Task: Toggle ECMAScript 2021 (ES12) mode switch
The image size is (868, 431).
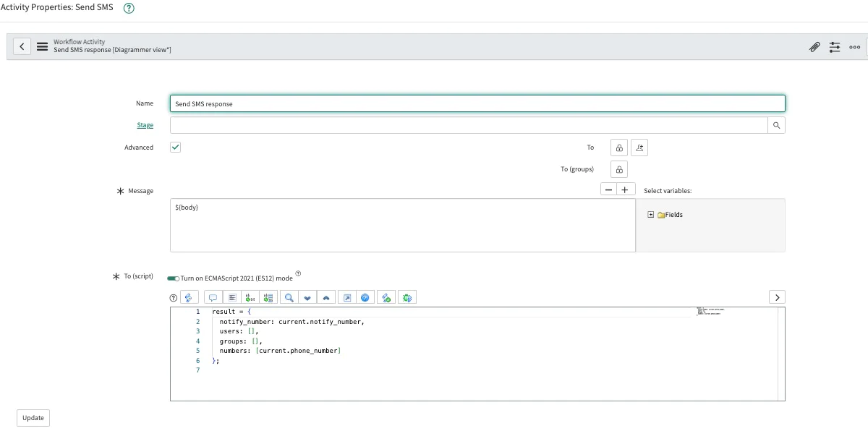Action: pos(173,278)
